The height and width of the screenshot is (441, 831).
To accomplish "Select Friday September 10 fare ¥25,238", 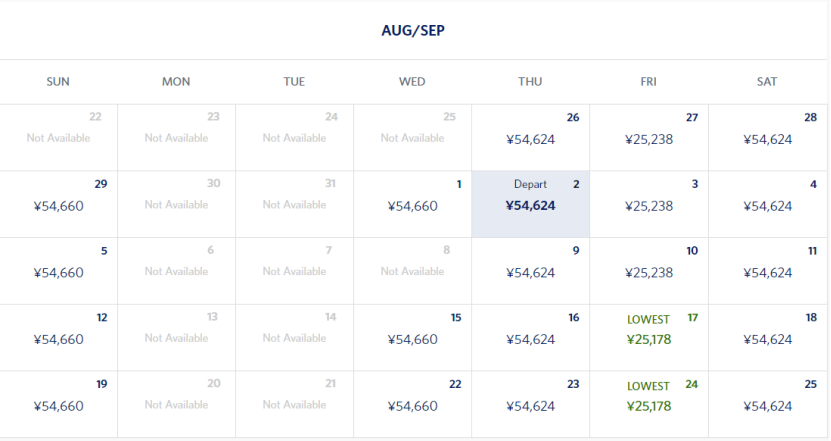I will pyautogui.click(x=649, y=272).
